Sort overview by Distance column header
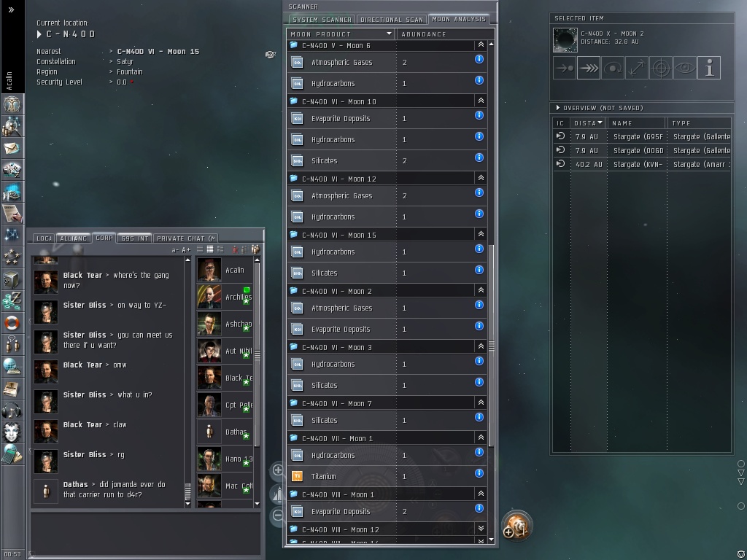Viewport: 747px width, 560px height. tap(589, 122)
